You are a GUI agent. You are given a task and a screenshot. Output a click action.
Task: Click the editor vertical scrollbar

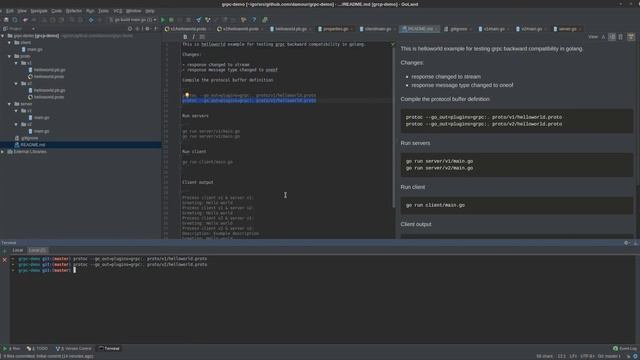coord(393,127)
